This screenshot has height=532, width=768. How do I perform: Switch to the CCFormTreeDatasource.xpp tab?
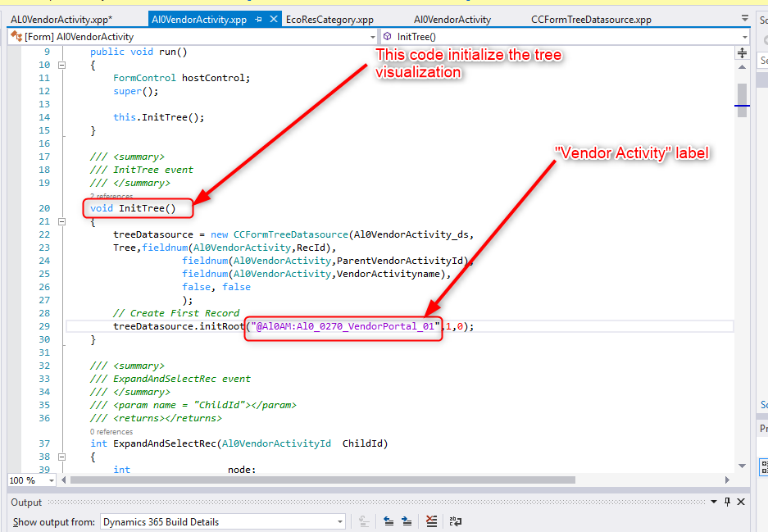[x=591, y=20]
